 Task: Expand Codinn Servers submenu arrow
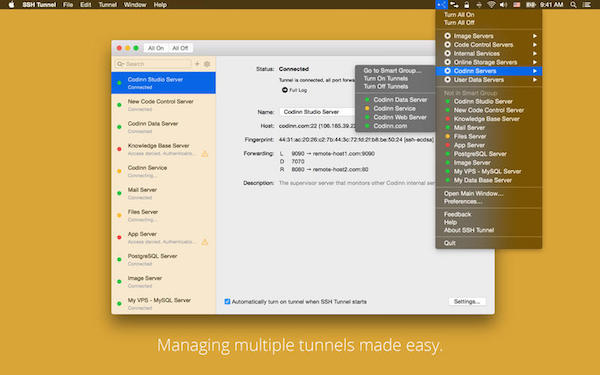click(x=535, y=71)
